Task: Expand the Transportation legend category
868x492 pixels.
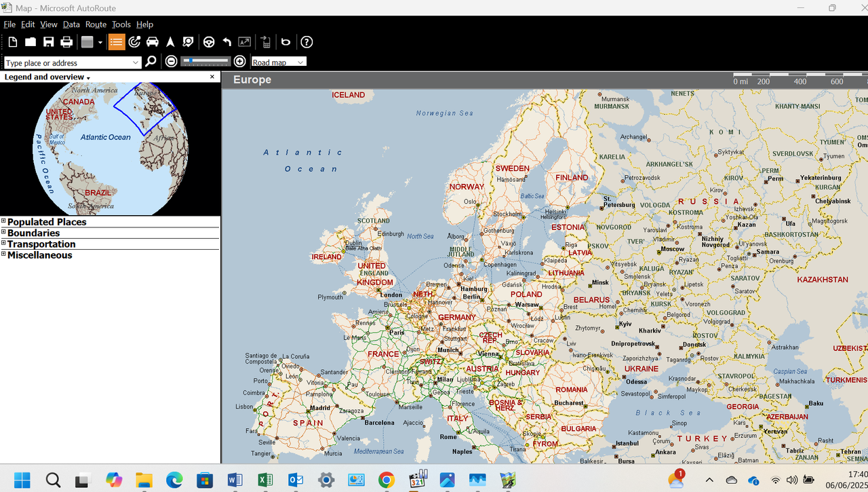Action: [3, 243]
